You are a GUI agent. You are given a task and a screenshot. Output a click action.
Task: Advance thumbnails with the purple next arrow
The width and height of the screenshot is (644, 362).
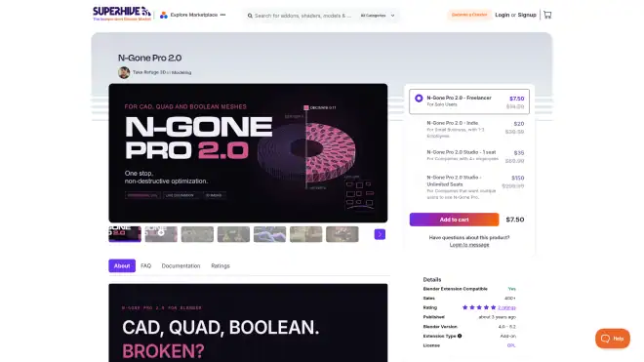click(x=380, y=234)
